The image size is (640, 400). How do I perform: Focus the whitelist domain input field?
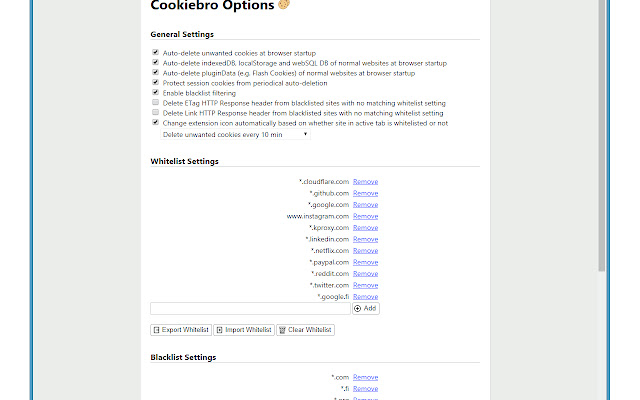coord(250,309)
